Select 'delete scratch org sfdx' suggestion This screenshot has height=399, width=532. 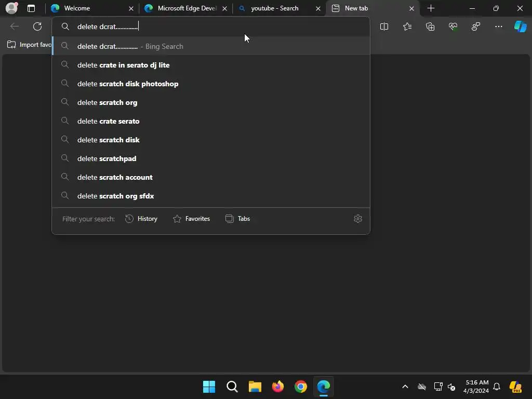pos(211,196)
